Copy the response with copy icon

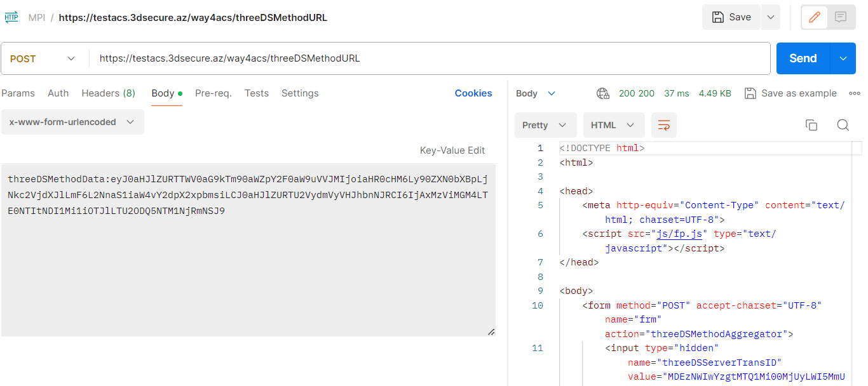(x=811, y=125)
